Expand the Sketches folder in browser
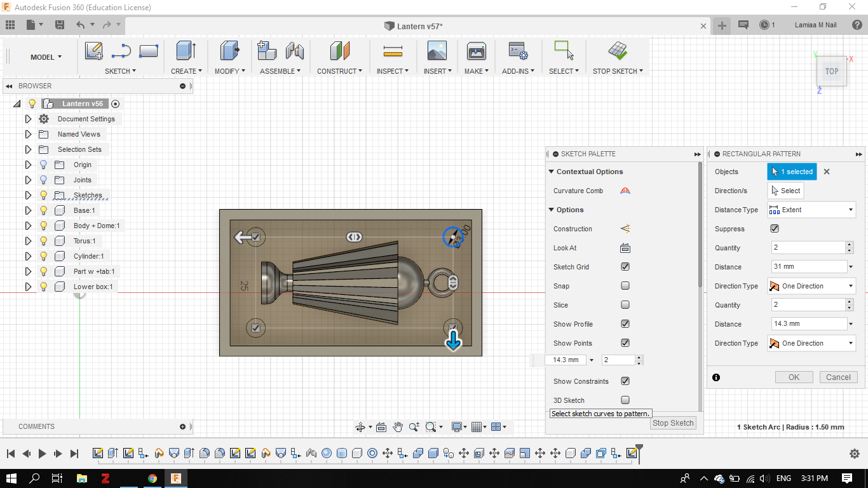This screenshot has height=488, width=868. pyautogui.click(x=28, y=195)
